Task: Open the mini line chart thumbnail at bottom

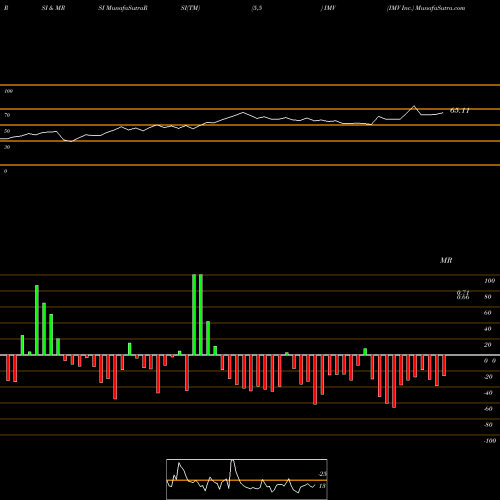Action: 247,479
